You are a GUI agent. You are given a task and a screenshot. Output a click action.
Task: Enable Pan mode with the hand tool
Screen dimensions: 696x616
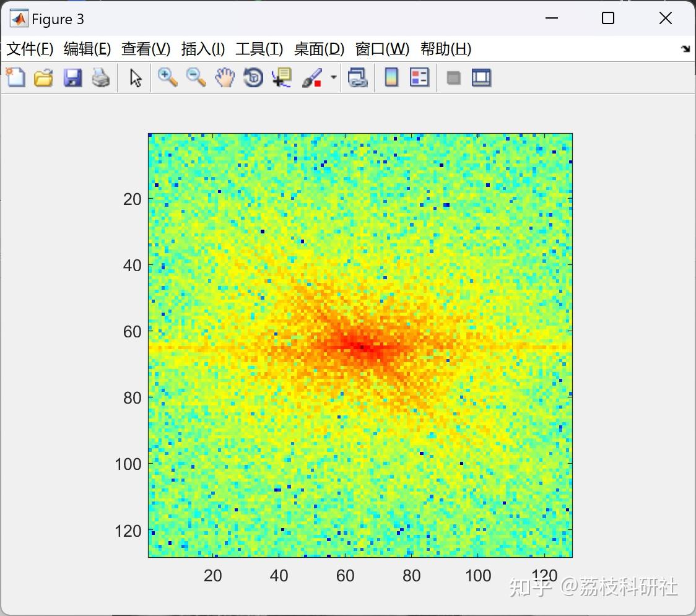(224, 77)
